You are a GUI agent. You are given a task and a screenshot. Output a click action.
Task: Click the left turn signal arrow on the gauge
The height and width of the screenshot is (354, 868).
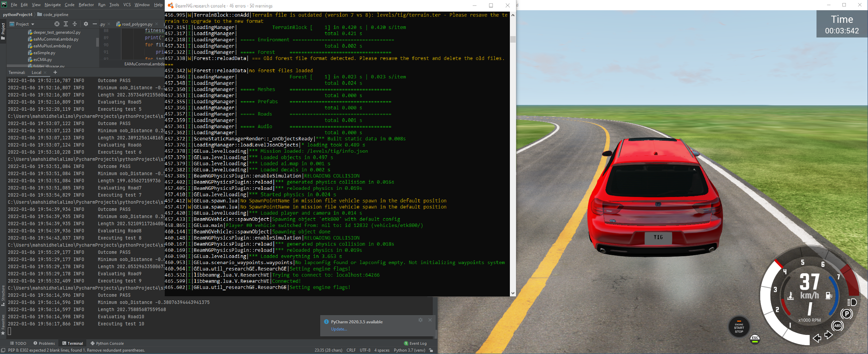(817, 338)
